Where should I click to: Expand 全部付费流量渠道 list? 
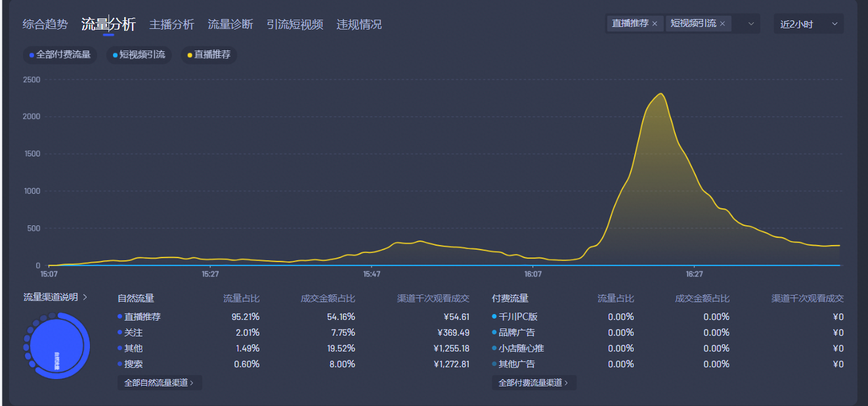[x=533, y=382]
